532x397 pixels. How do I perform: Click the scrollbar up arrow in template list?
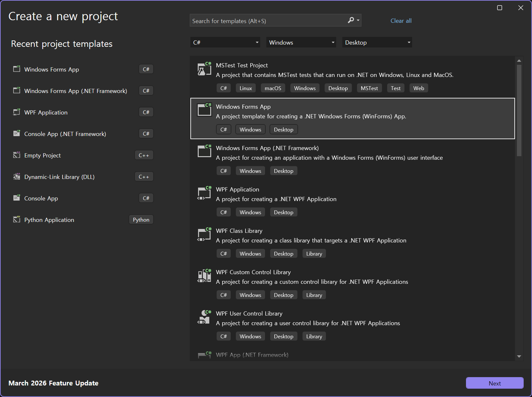point(519,61)
